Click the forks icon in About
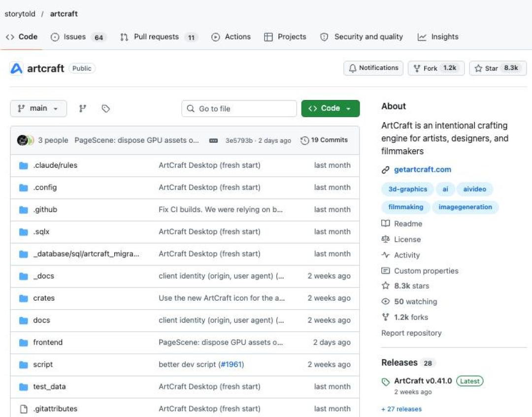 385,317
